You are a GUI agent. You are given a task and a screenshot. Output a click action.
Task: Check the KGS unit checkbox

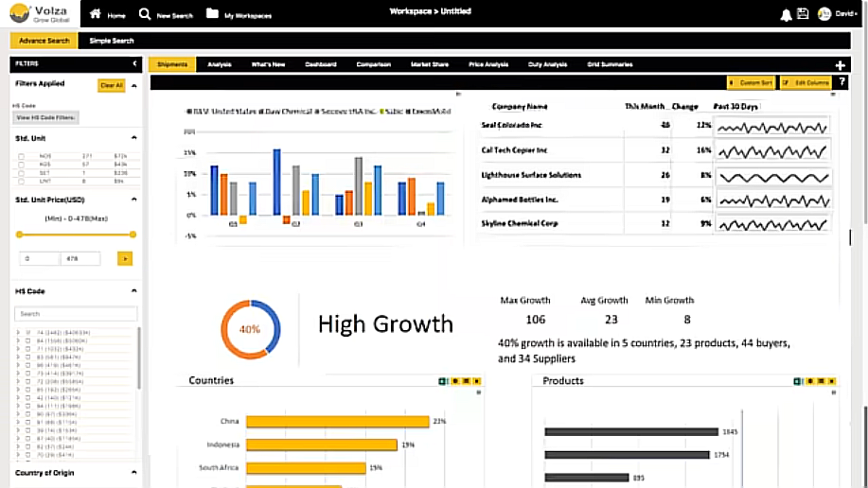[x=21, y=165]
